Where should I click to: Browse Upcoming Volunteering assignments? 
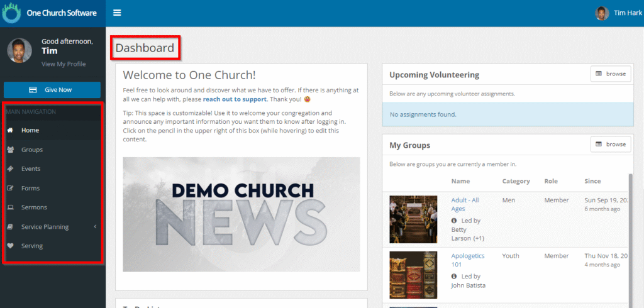pyautogui.click(x=611, y=74)
